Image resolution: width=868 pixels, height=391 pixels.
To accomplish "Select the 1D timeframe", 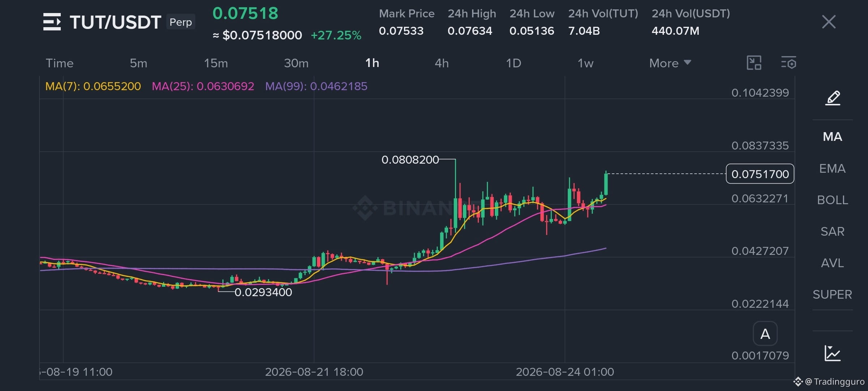I will coord(514,63).
